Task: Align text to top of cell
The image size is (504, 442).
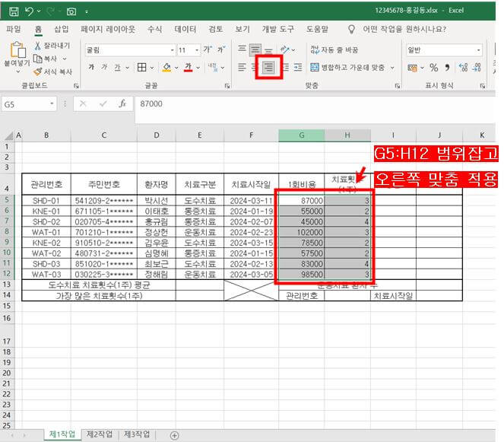Action: [x=242, y=49]
